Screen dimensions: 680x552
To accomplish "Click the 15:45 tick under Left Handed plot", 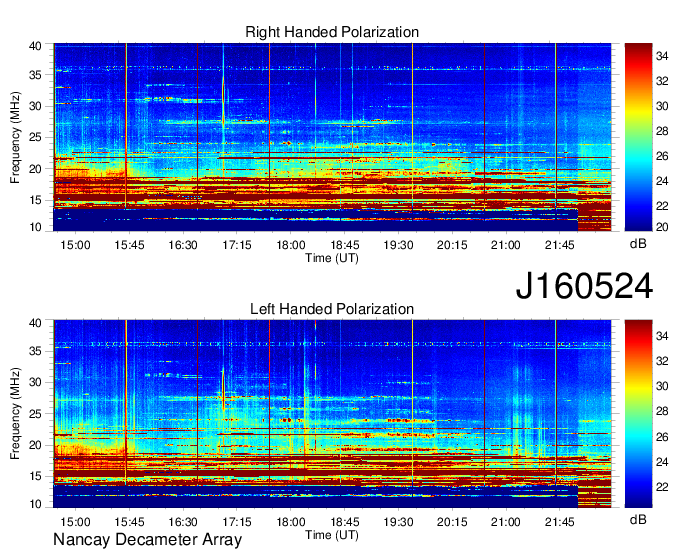I will pos(129,521).
